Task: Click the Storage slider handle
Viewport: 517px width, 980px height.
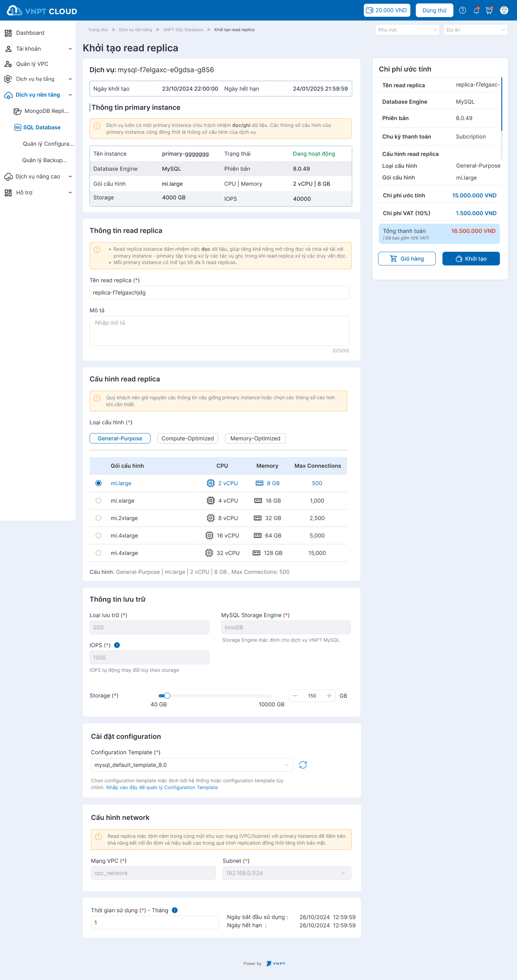Action: point(167,695)
